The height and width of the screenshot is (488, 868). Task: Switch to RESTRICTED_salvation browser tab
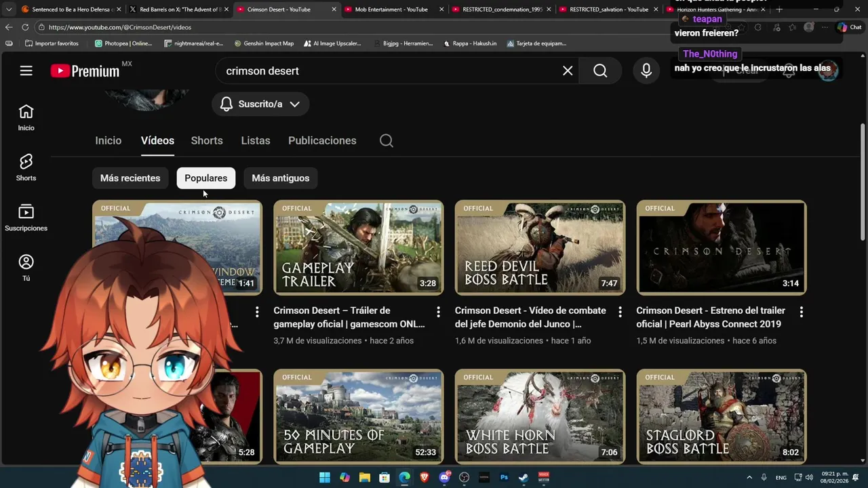[608, 9]
